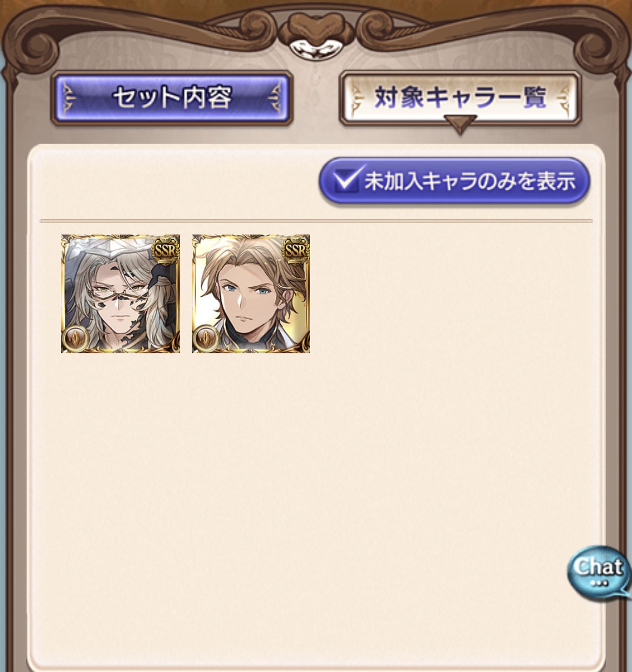
Task: Toggle 未加入キャラのみを表示 filter label
Action: click(x=470, y=181)
